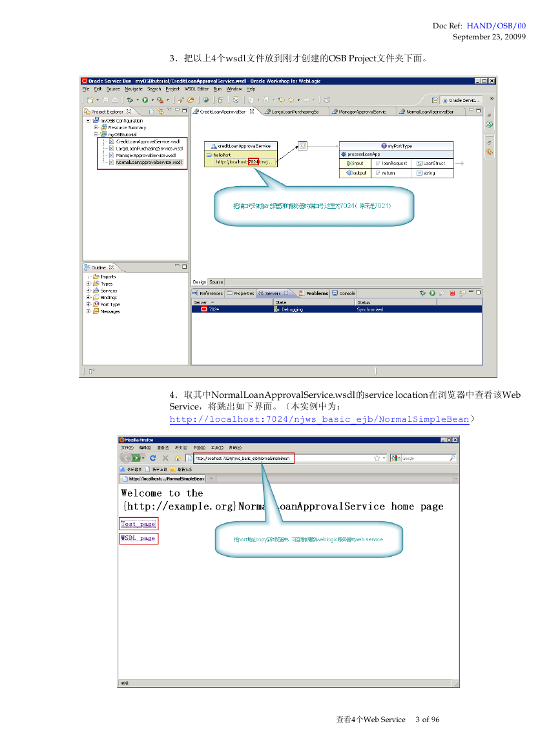Open the Run button dropdown arrow
This screenshot has height=746, width=560.
pos(152,100)
